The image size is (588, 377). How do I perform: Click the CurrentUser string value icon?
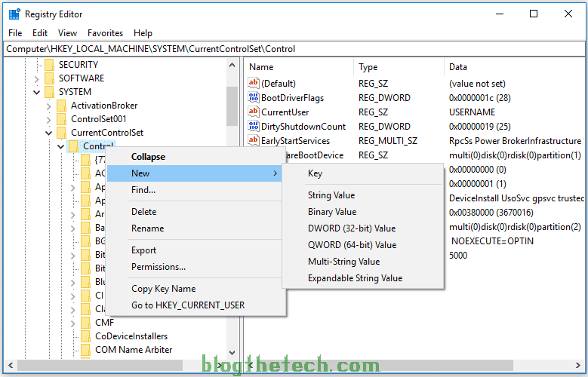[254, 112]
